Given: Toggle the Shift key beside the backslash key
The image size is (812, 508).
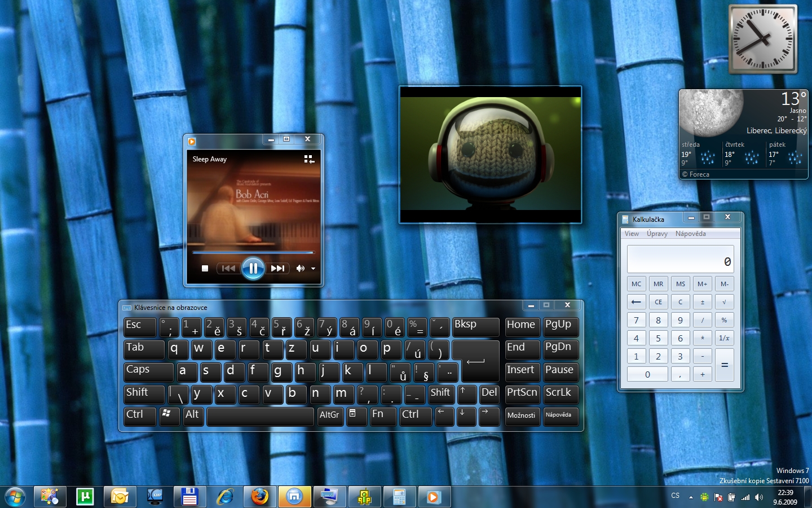Looking at the screenshot, I should click(x=144, y=394).
